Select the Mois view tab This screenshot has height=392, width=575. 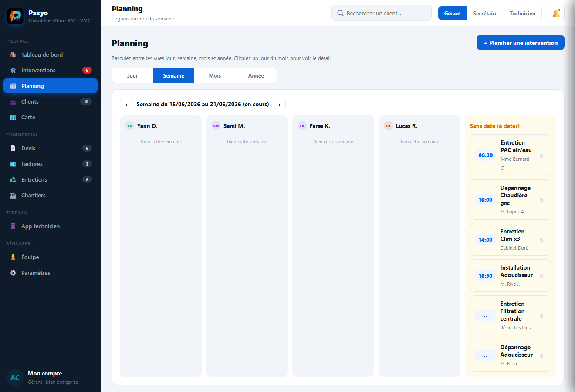[215, 75]
